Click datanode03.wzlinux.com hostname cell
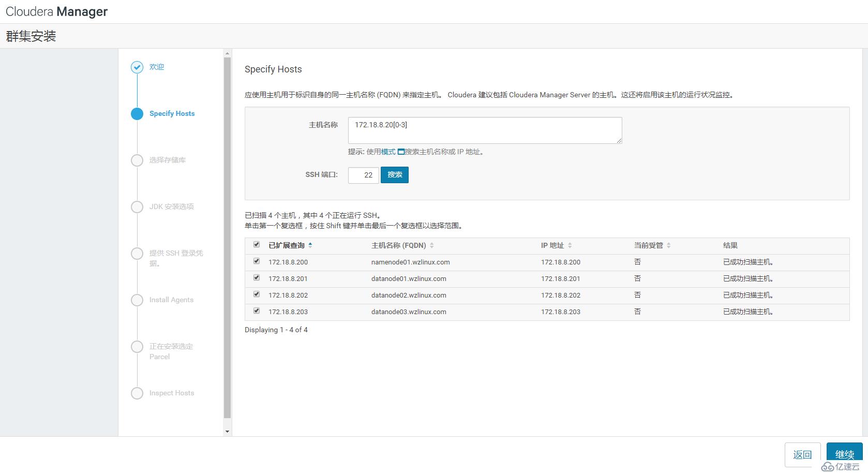The image size is (868, 473). (409, 312)
